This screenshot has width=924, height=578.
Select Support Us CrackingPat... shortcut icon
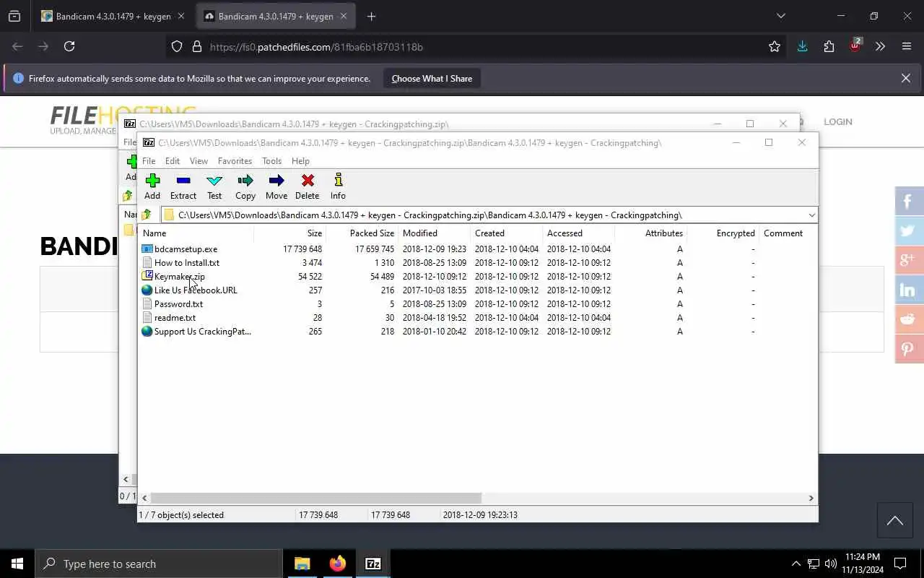click(147, 331)
